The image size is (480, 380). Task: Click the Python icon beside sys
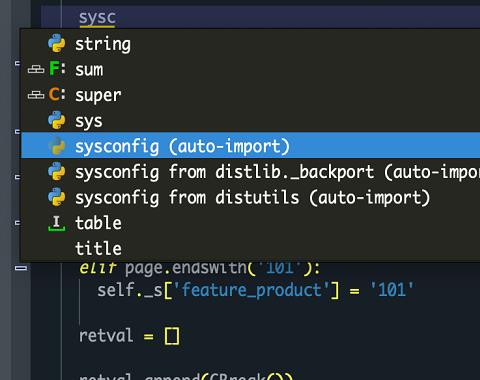click(x=57, y=120)
